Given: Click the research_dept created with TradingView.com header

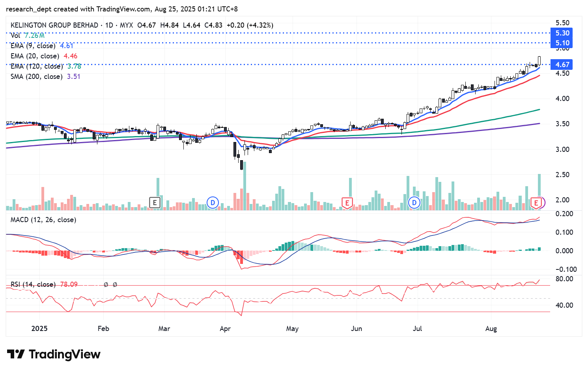Looking at the screenshot, I should 122,9.
